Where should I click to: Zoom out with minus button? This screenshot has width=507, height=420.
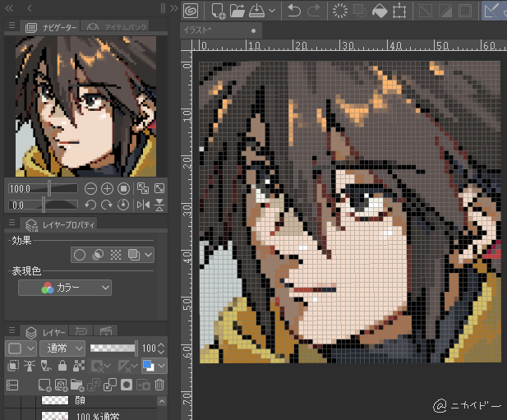coord(91,188)
